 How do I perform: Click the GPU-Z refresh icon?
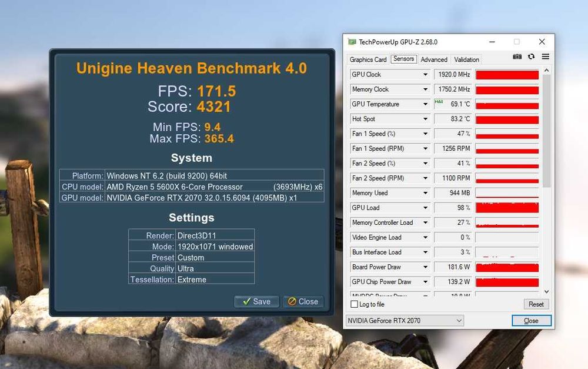pyautogui.click(x=531, y=56)
